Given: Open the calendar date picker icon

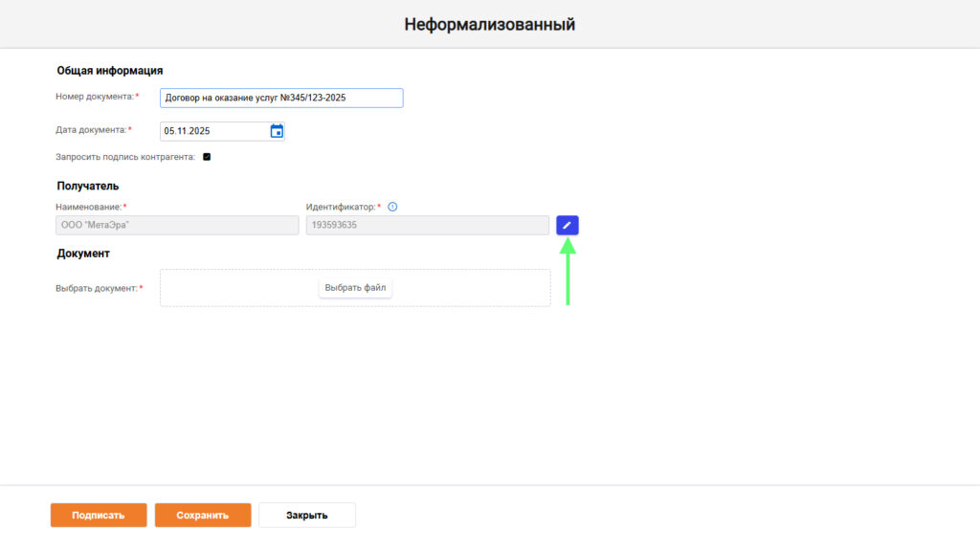Looking at the screenshot, I should tap(277, 131).
